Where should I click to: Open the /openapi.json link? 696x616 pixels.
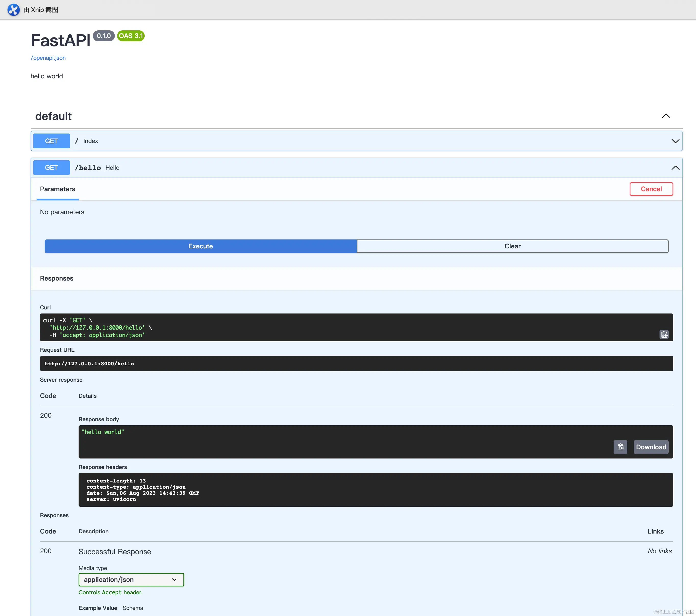48,58
